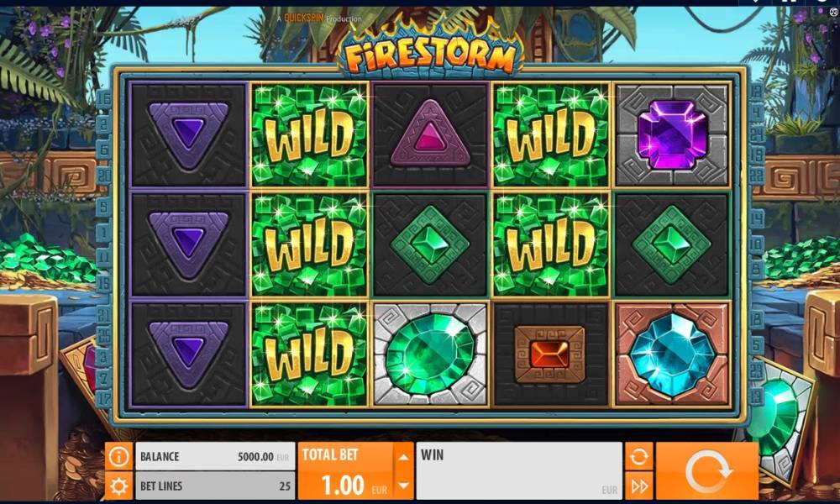Click the Win amount display panel
The height and width of the screenshot is (504, 840).
point(519,471)
